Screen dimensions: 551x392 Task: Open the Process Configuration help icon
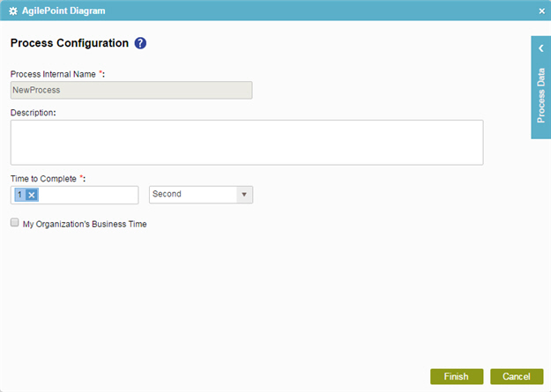click(140, 43)
